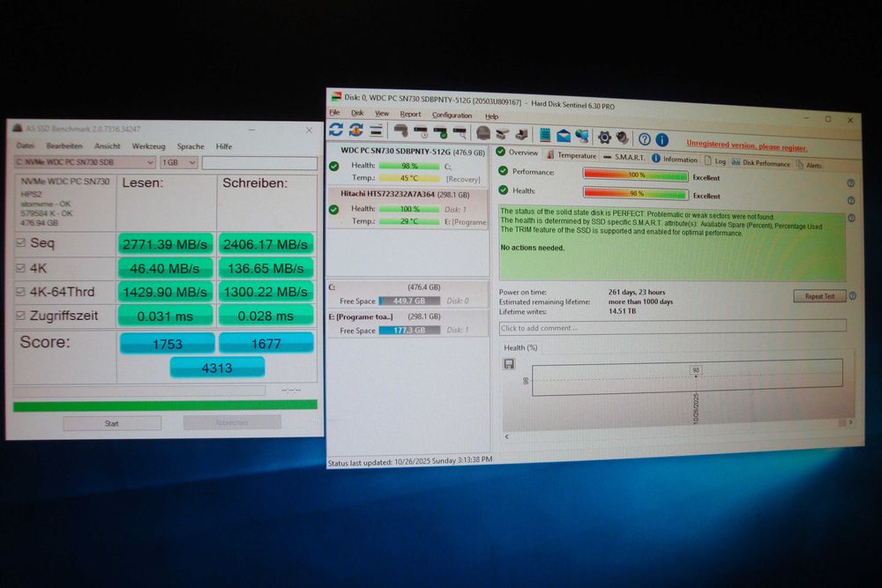Viewport: 882px width, 588px height.
Task: Open the Ansicht menu
Action: pos(107,146)
